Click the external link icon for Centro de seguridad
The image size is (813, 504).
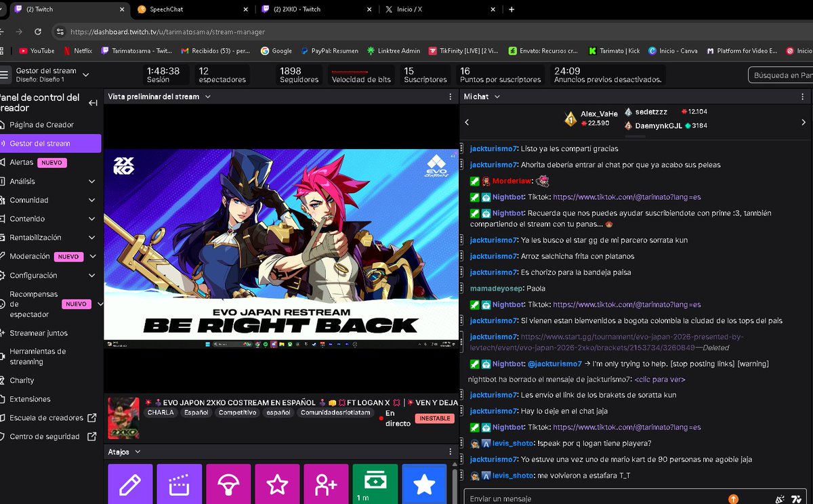tap(92, 437)
